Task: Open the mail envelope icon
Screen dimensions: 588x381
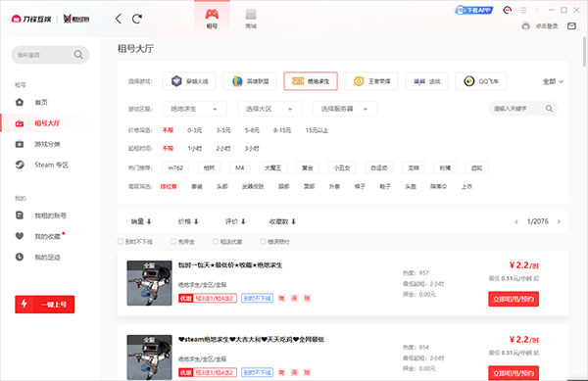Action: coord(571,25)
